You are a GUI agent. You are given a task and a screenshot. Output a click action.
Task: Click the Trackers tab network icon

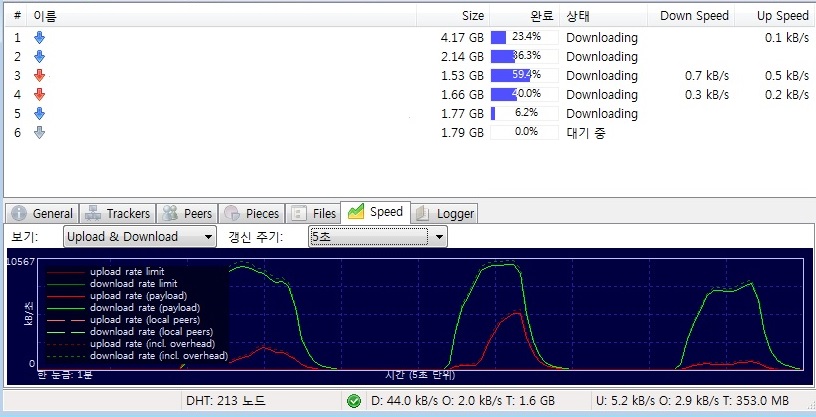pyautogui.click(x=93, y=213)
